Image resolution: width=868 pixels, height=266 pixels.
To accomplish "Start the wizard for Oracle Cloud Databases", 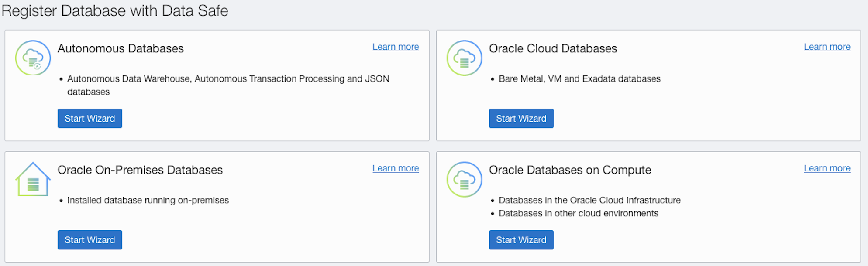I will [521, 119].
